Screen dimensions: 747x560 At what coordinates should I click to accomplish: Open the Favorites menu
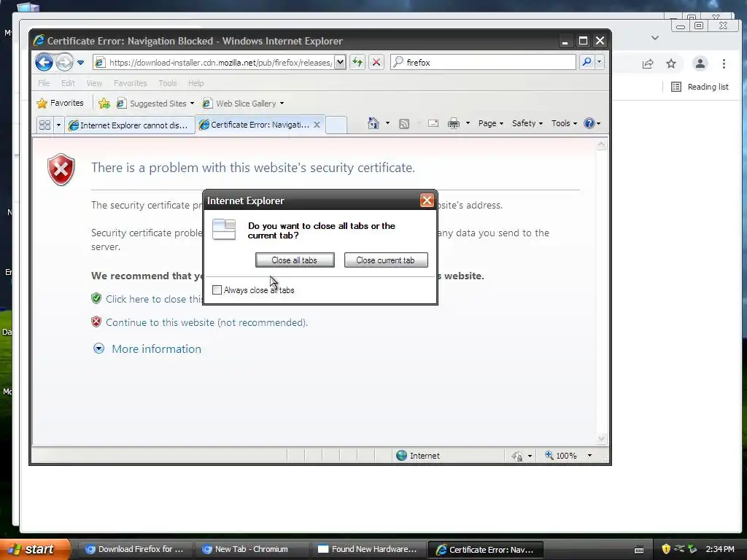(x=130, y=83)
